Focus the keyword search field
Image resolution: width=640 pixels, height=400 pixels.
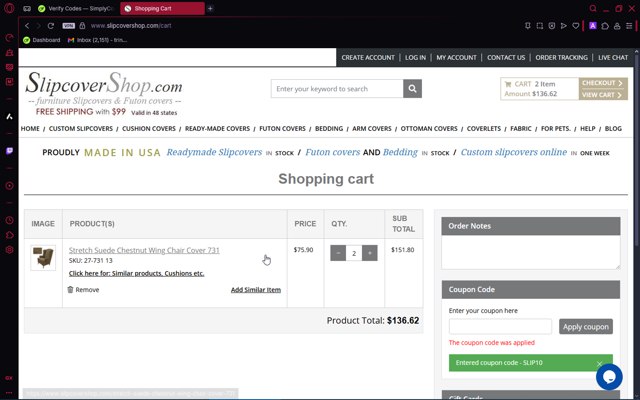point(337,89)
